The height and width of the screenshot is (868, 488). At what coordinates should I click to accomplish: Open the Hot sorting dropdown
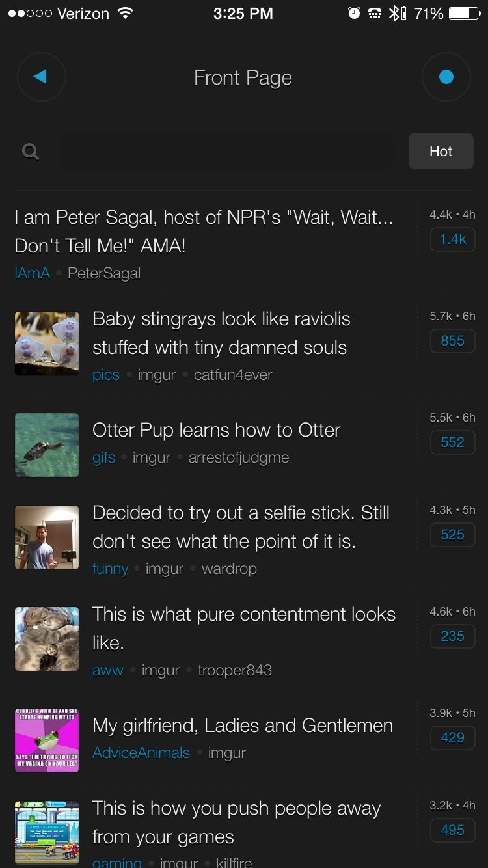(x=441, y=151)
